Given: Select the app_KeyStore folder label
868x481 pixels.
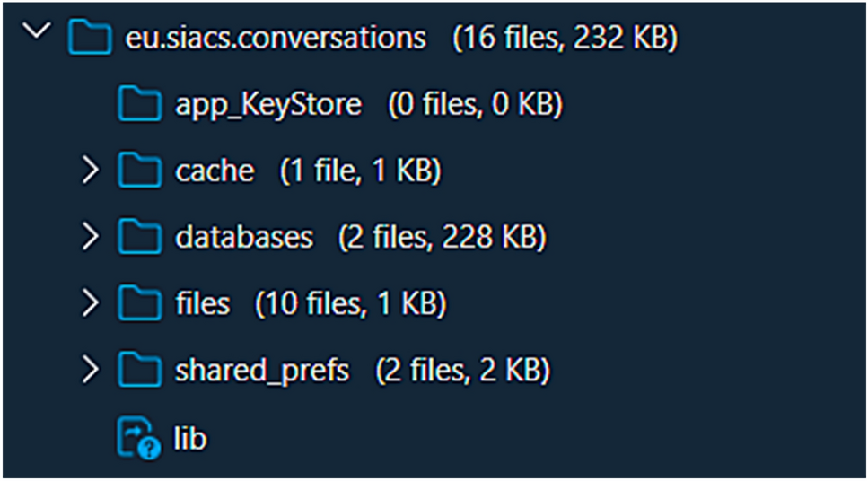Looking at the screenshot, I should 268,106.
